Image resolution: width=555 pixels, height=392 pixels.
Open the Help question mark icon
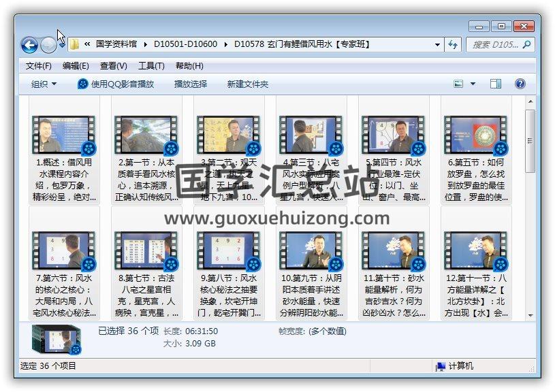(x=520, y=84)
